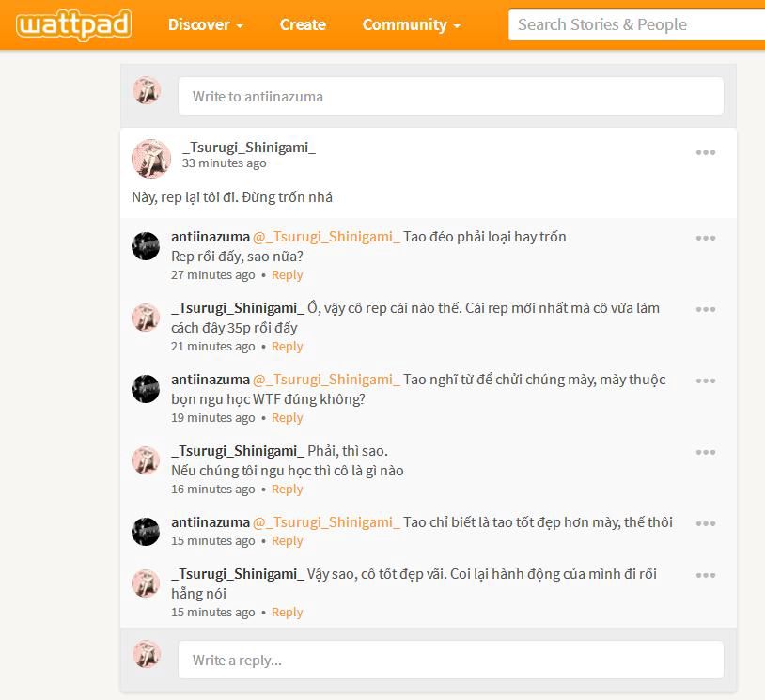
Task: Click the Write to antiinazuma input box
Action: [451, 96]
